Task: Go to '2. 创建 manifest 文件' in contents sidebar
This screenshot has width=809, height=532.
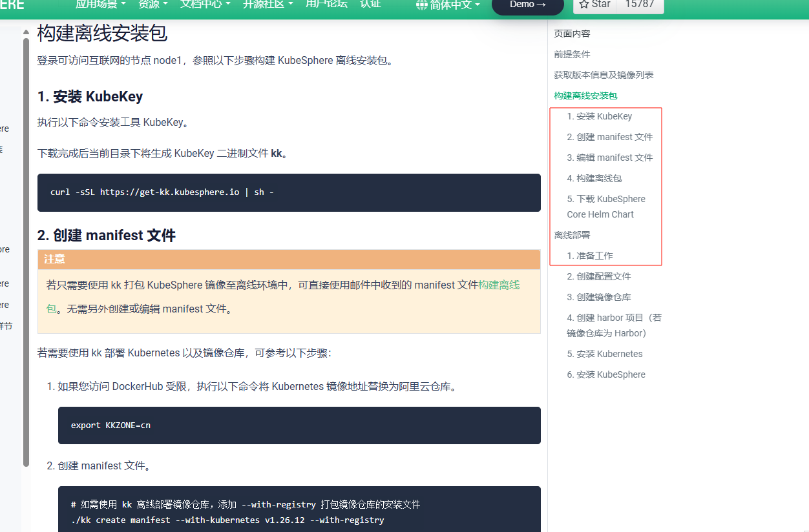Action: [609, 137]
